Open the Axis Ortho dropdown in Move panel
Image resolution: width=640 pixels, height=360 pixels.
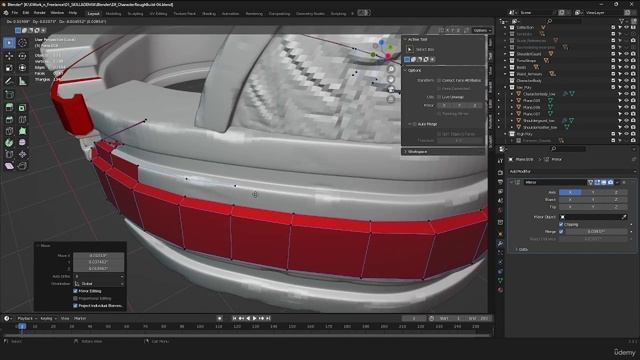(99, 276)
